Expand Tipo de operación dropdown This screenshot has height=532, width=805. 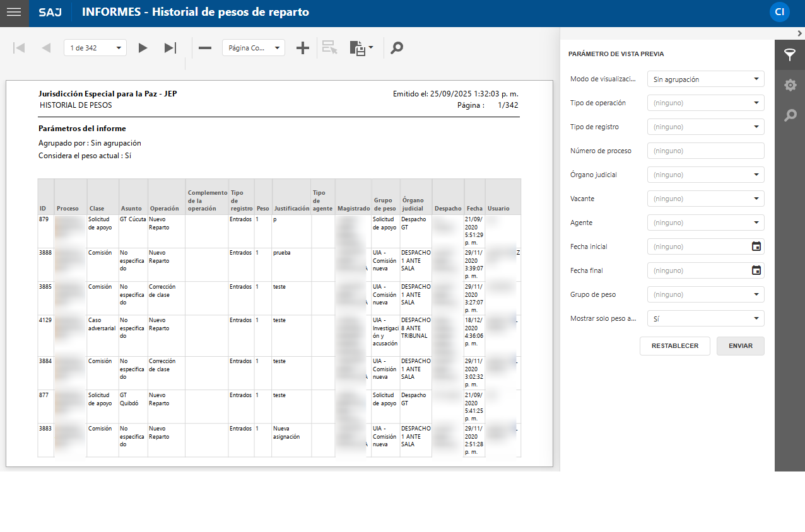pyautogui.click(x=705, y=103)
